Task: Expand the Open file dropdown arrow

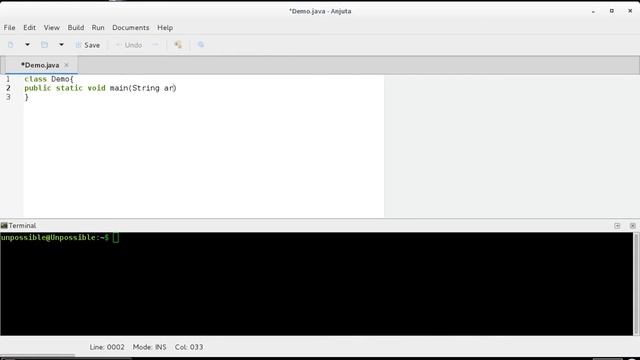Action: [x=61, y=44]
